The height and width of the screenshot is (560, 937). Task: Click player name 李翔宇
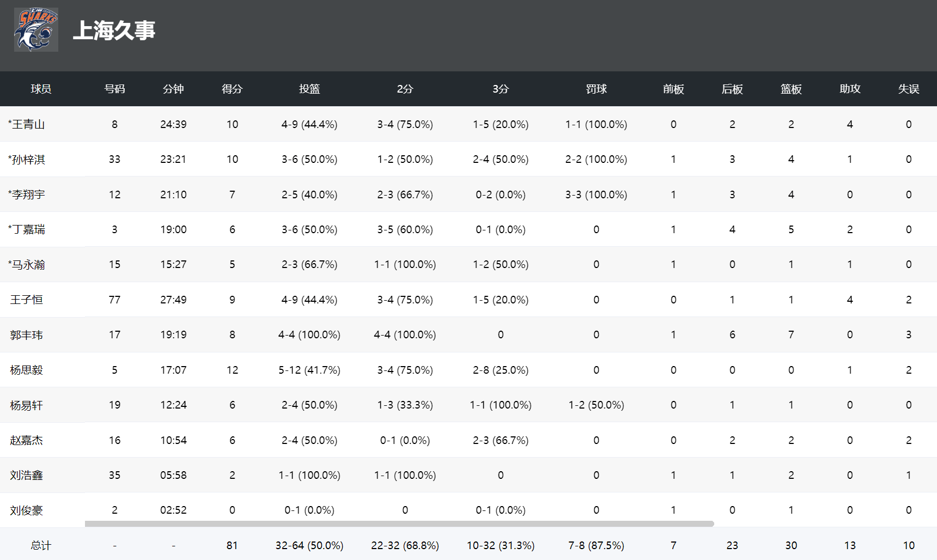click(x=28, y=194)
